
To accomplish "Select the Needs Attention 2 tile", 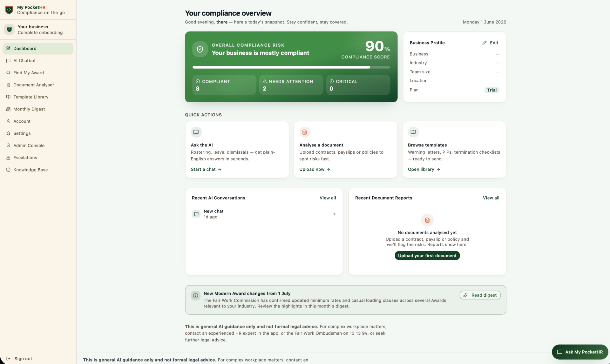I will click(x=291, y=85).
